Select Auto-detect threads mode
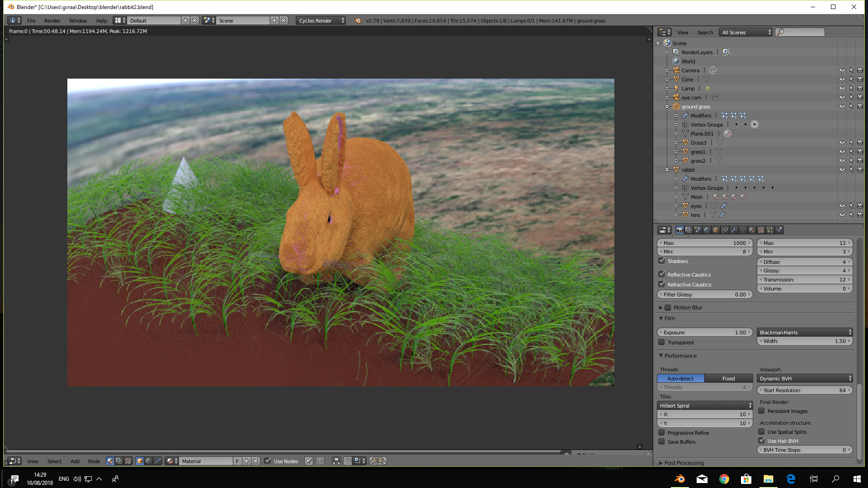 coord(680,378)
